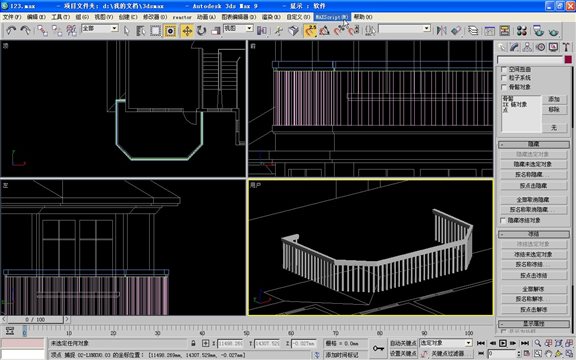The width and height of the screenshot is (576, 360).
Task: Open the 视图 reference coordinate dropdown
Action: (x=238, y=28)
